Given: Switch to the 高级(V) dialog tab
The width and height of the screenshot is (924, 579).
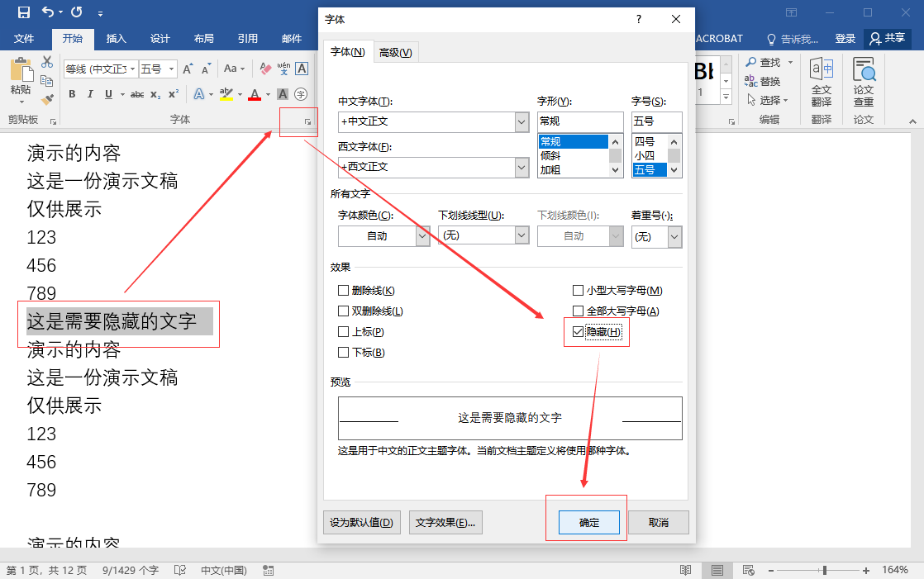Looking at the screenshot, I should pyautogui.click(x=395, y=52).
